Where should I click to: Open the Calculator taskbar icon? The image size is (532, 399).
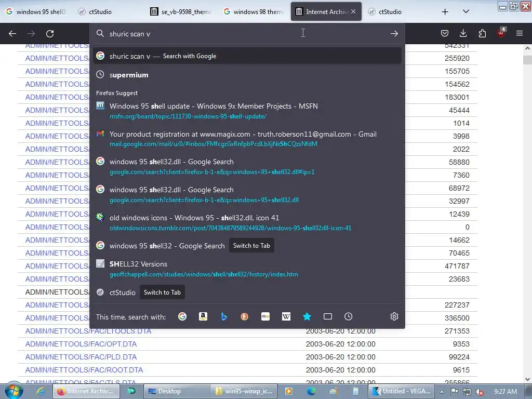click(x=355, y=391)
